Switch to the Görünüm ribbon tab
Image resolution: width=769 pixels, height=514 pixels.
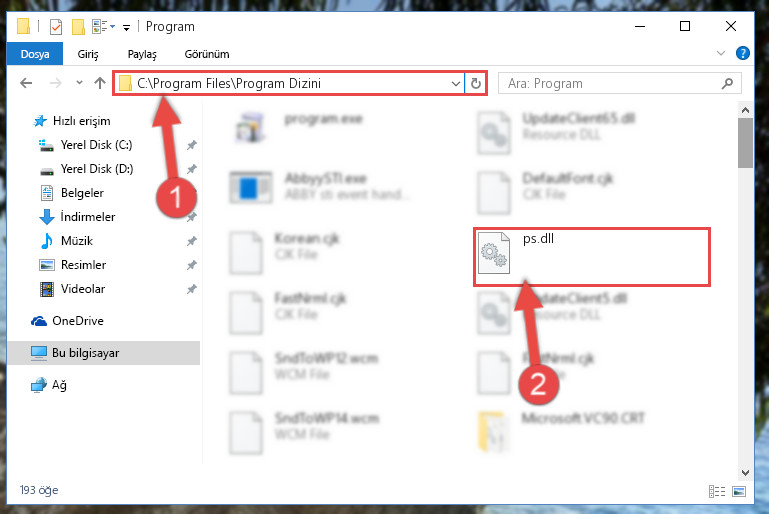tap(206, 54)
